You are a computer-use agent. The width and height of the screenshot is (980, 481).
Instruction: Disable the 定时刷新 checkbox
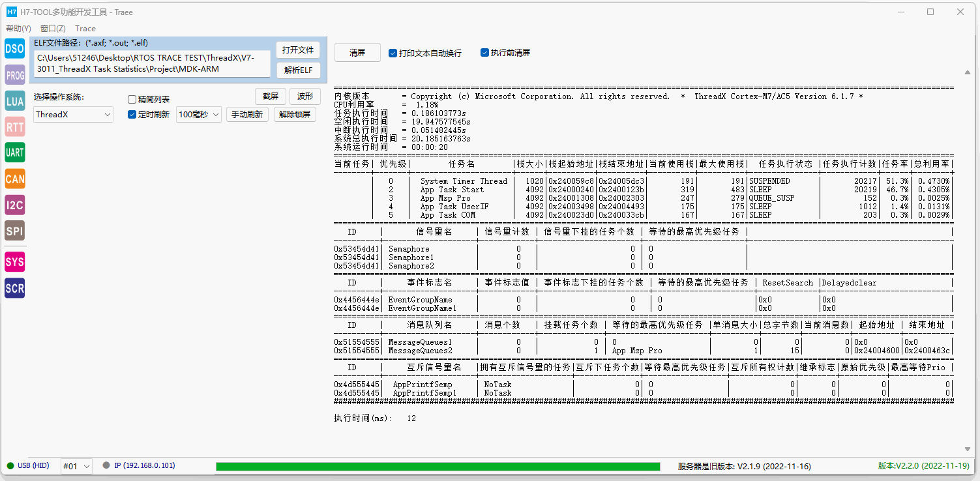(x=132, y=115)
